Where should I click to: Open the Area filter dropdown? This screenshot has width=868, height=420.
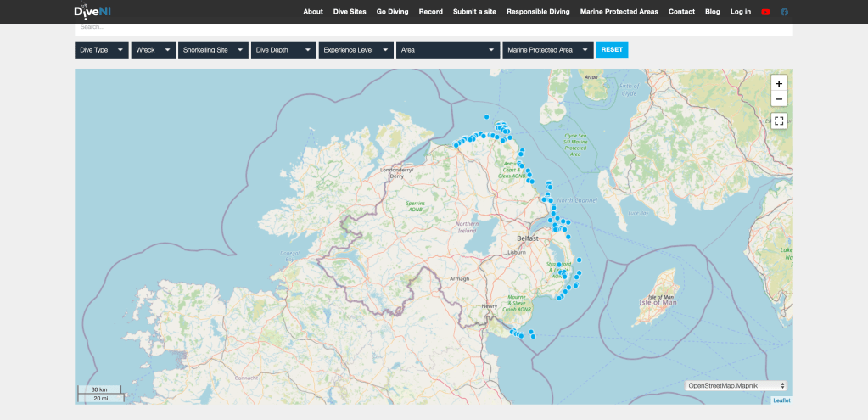coord(447,50)
